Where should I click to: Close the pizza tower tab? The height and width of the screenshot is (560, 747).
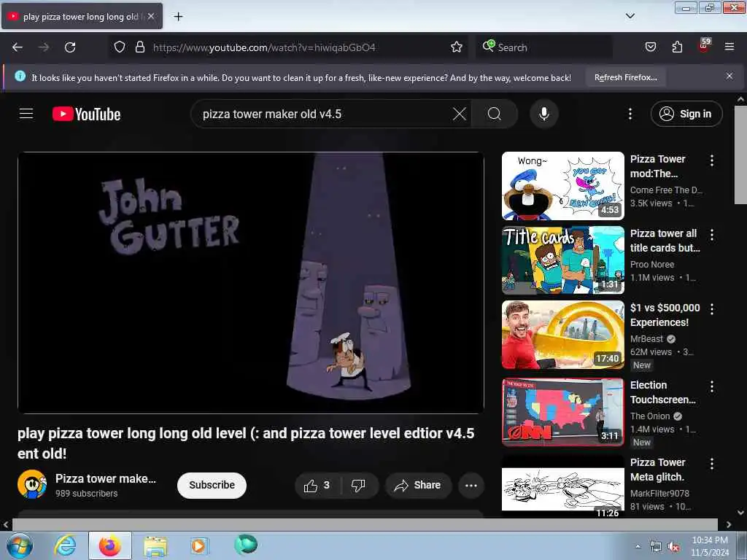pyautogui.click(x=150, y=16)
